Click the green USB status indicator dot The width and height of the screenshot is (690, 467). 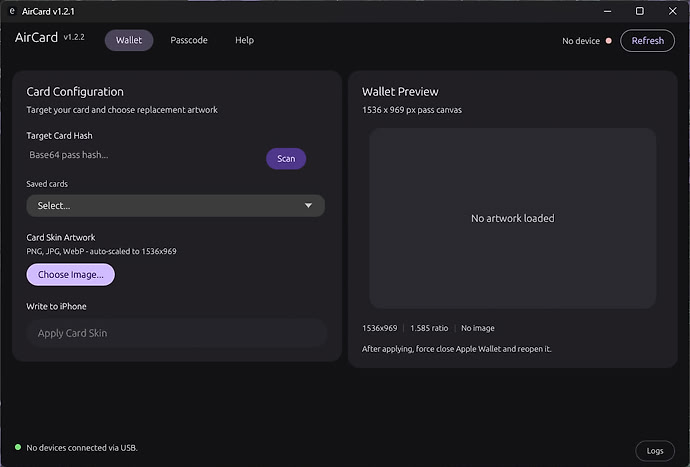tap(18, 447)
